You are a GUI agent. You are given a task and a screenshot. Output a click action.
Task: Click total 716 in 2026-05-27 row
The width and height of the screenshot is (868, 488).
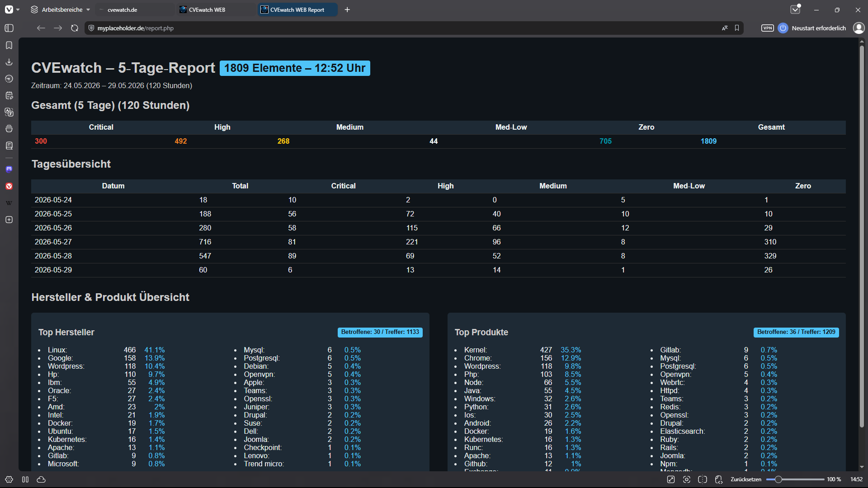coord(205,242)
